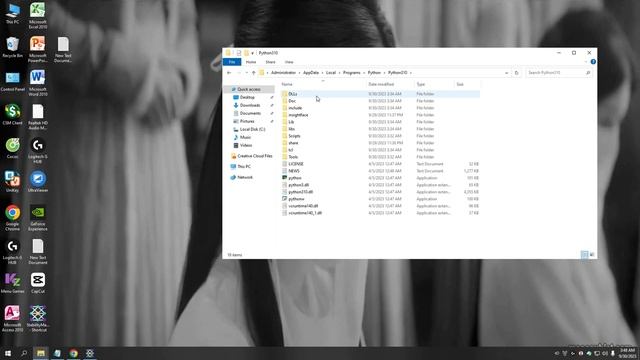The width and height of the screenshot is (640, 360).
Task: Select Quick access in navigation pane
Action: coord(249,89)
